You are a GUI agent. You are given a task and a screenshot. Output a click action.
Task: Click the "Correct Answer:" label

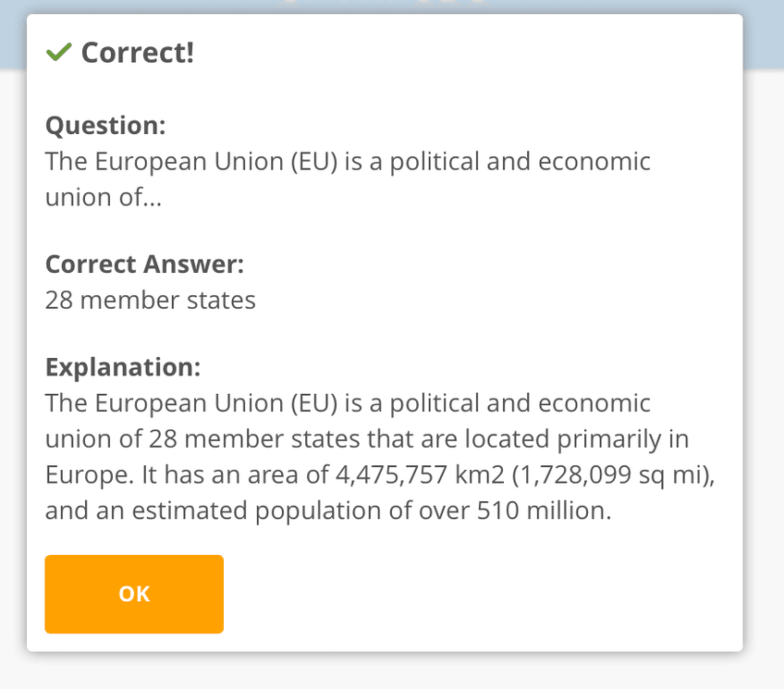[x=144, y=265]
